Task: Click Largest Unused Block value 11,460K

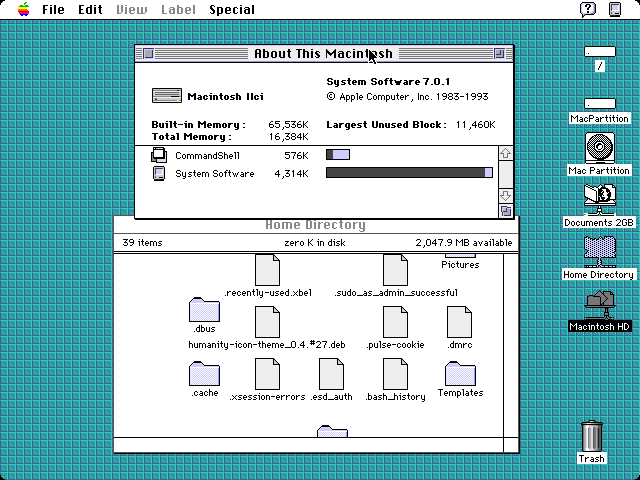Action: click(476, 124)
